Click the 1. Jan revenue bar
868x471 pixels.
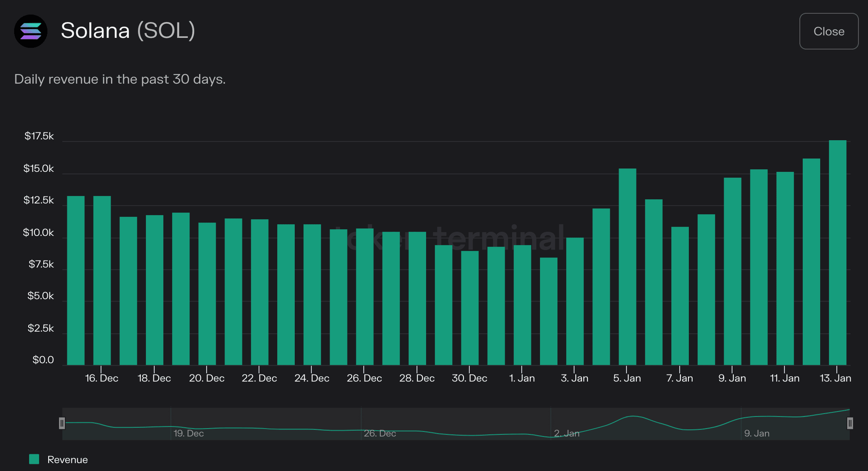pyautogui.click(x=522, y=305)
